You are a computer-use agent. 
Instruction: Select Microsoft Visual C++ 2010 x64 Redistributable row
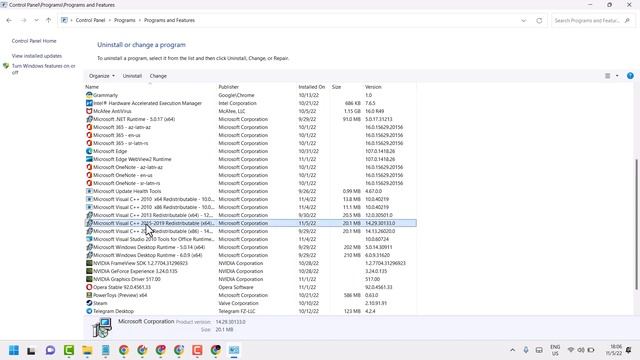(x=250, y=199)
